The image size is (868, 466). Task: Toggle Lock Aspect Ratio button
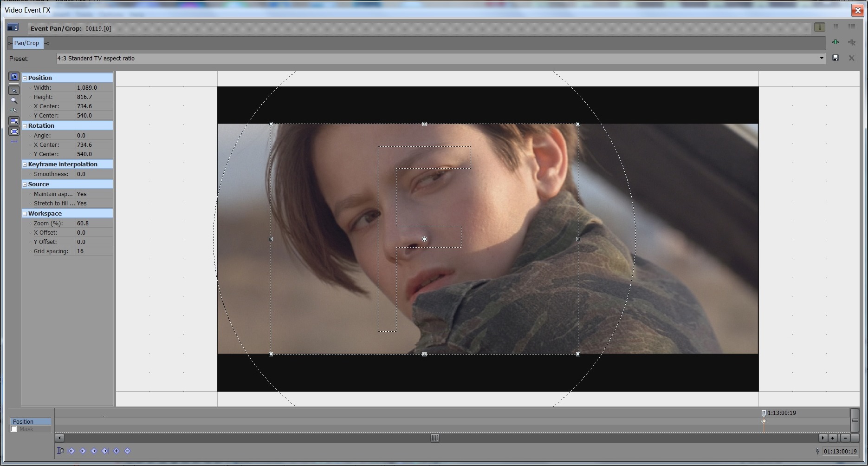click(14, 121)
